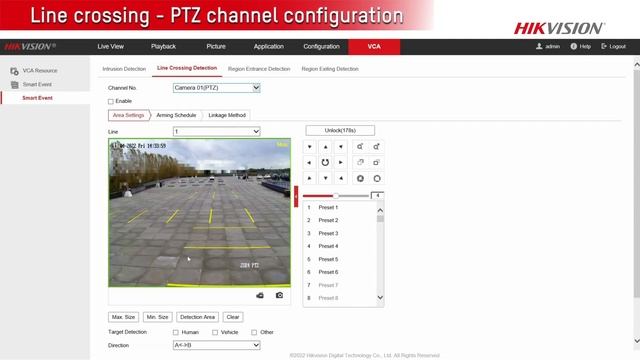The width and height of the screenshot is (640, 360).
Task: Click the right focus squares icon
Action: [x=376, y=162]
